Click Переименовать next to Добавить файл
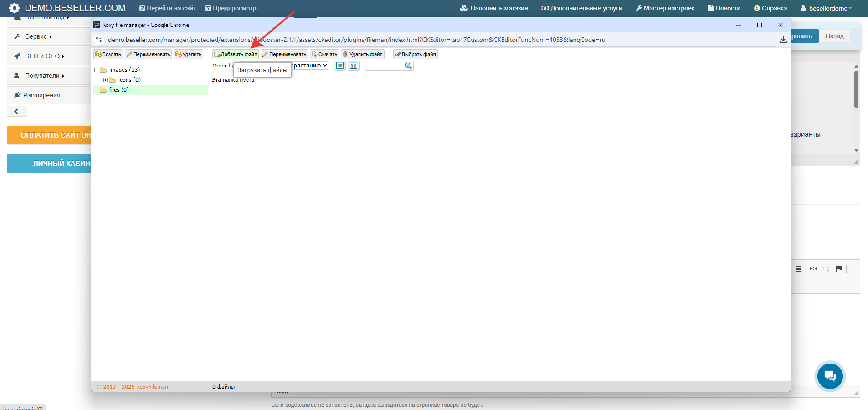This screenshot has width=868, height=410. pyautogui.click(x=284, y=54)
